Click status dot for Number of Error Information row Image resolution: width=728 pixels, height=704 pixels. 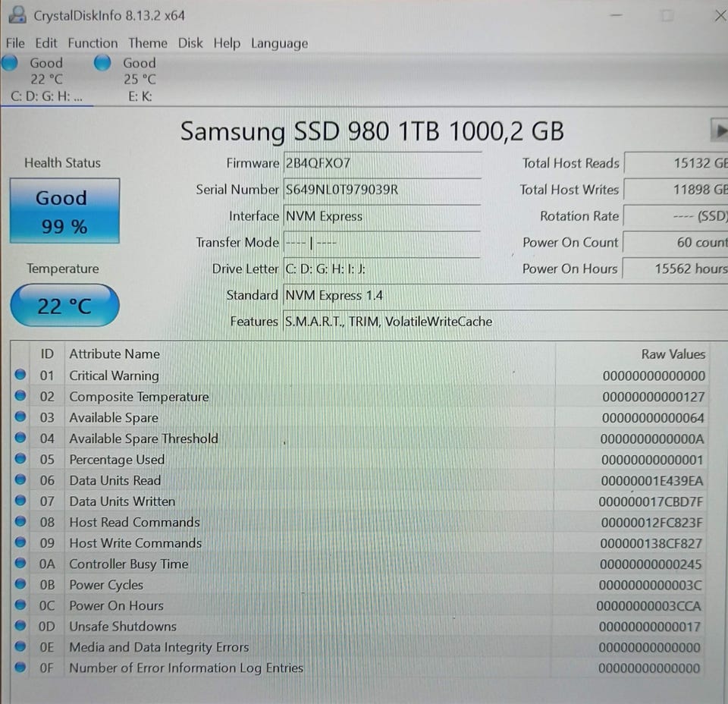tap(20, 668)
